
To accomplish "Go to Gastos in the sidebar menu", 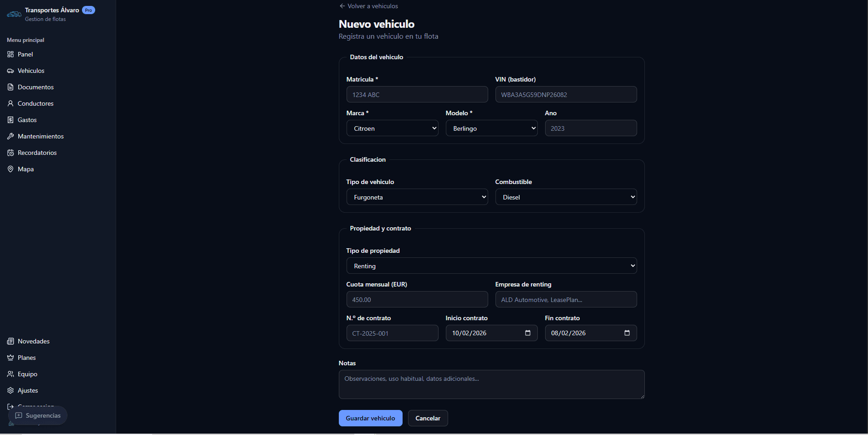I will pyautogui.click(x=27, y=120).
